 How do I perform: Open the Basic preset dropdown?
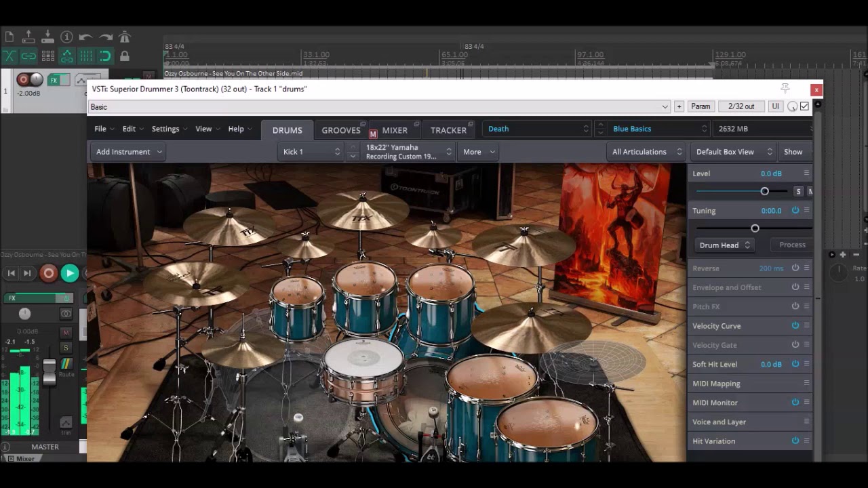[379, 106]
